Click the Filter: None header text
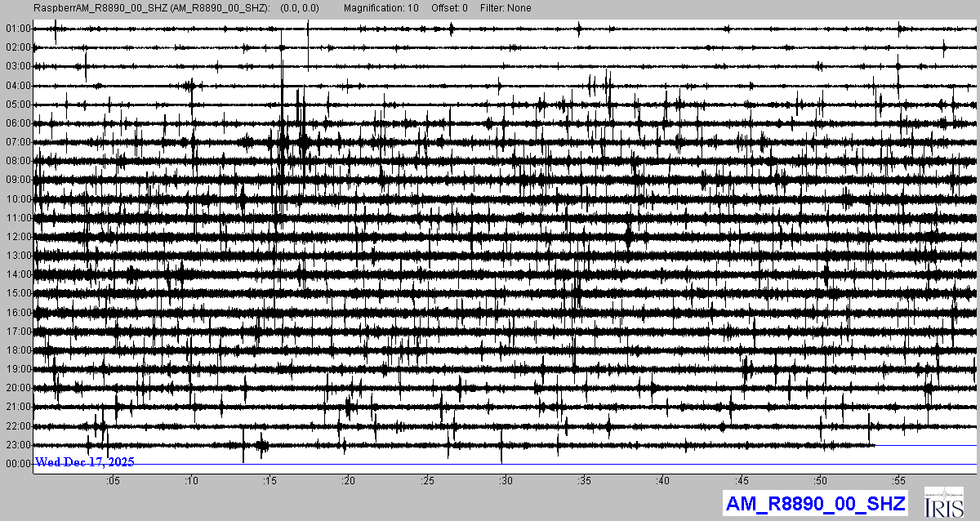This screenshot has width=980, height=521. pyautogui.click(x=506, y=8)
